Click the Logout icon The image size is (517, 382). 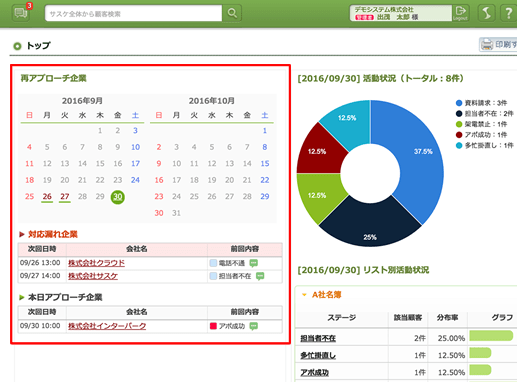pyautogui.click(x=460, y=13)
